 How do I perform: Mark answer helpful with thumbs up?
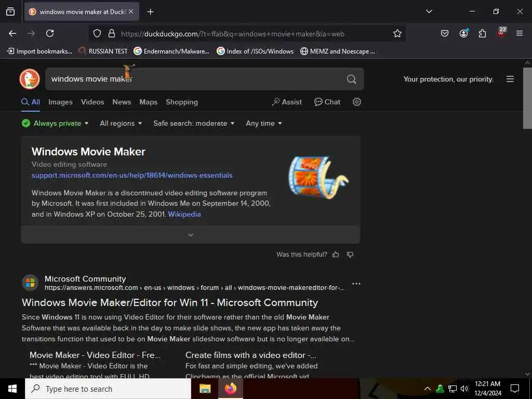336,255
